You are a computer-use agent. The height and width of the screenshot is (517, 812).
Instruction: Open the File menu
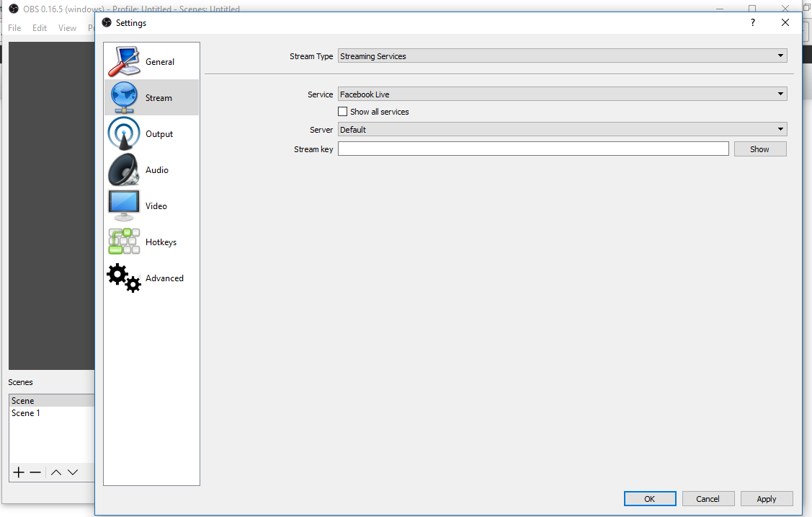point(14,28)
